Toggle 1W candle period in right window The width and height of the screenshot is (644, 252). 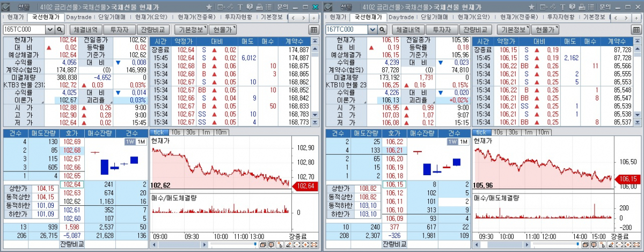(453, 142)
